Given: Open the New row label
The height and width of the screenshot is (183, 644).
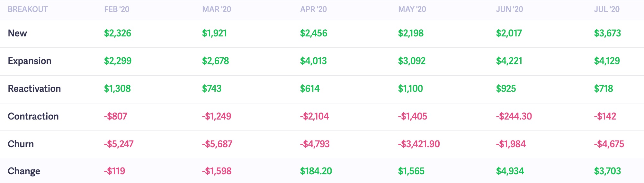Looking at the screenshot, I should [17, 33].
